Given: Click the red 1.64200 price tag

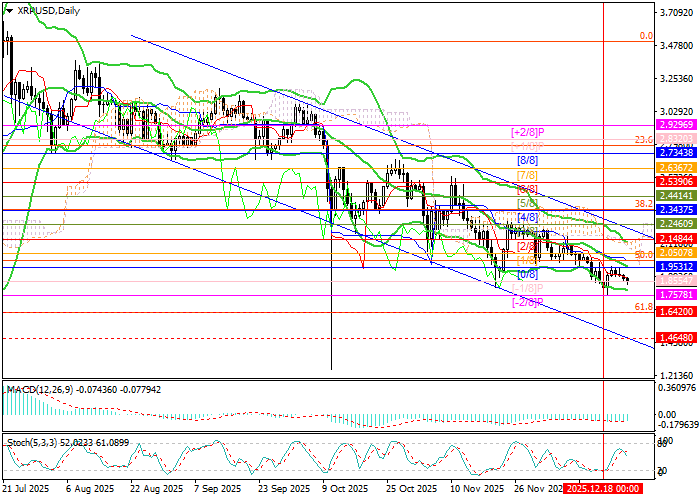Looking at the screenshot, I should tap(676, 312).
